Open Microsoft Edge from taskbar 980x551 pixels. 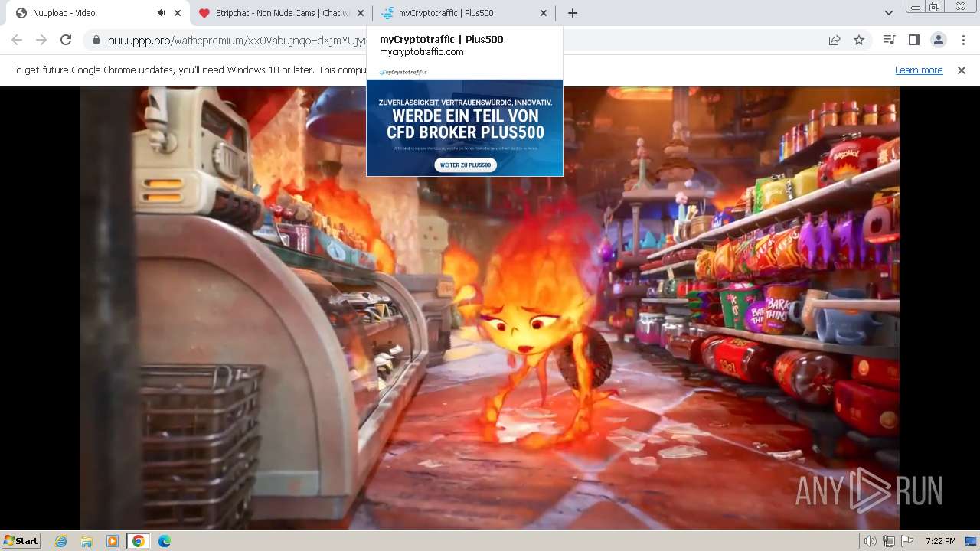[164, 541]
